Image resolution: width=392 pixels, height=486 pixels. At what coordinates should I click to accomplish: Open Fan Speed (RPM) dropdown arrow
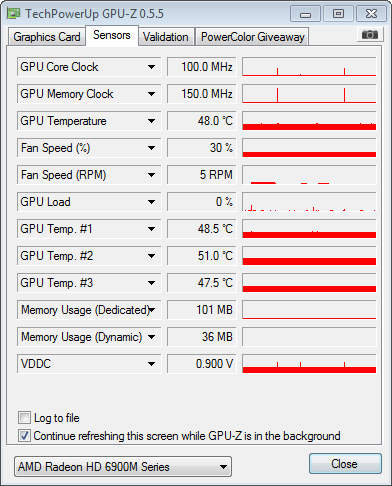(x=151, y=175)
